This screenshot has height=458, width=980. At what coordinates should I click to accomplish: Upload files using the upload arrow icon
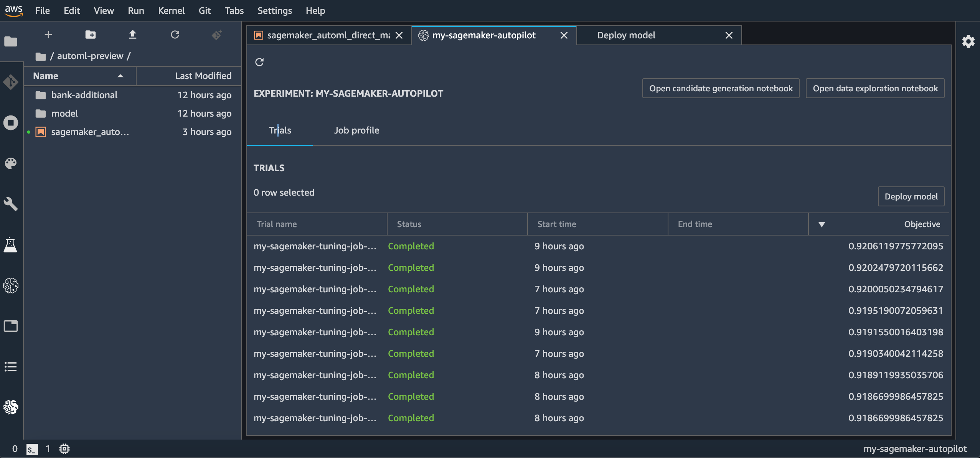pyautogui.click(x=133, y=35)
